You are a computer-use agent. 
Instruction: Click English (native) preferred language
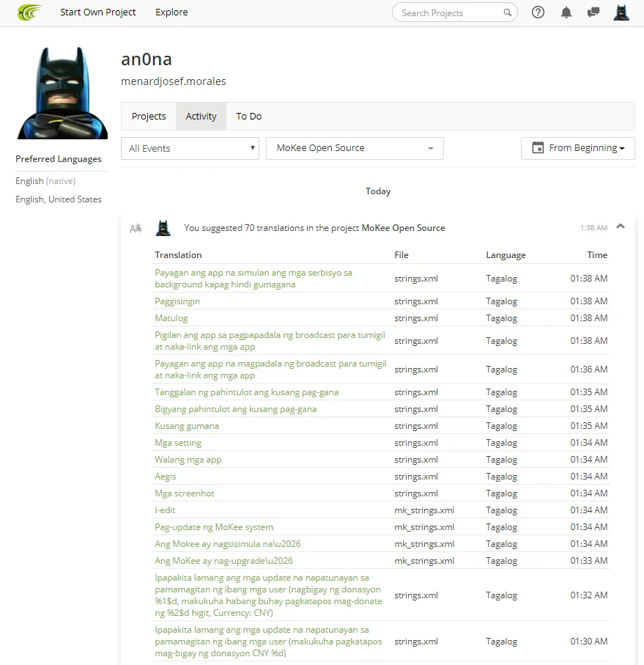click(45, 181)
